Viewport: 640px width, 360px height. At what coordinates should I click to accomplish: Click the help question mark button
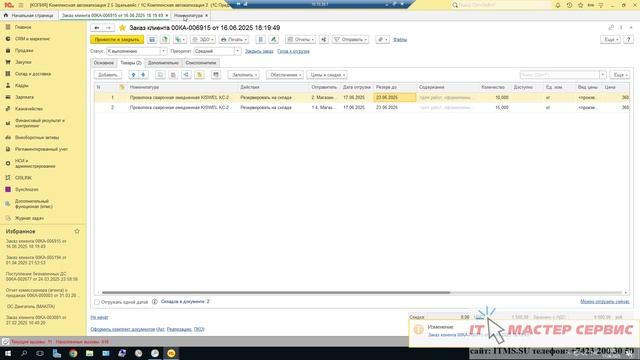click(x=629, y=40)
